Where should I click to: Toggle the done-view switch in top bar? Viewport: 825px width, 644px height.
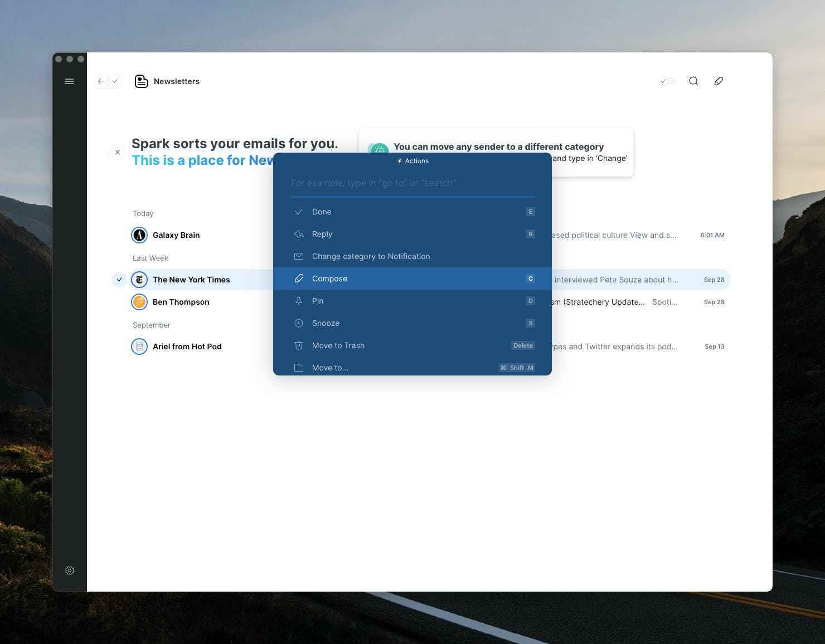click(667, 81)
